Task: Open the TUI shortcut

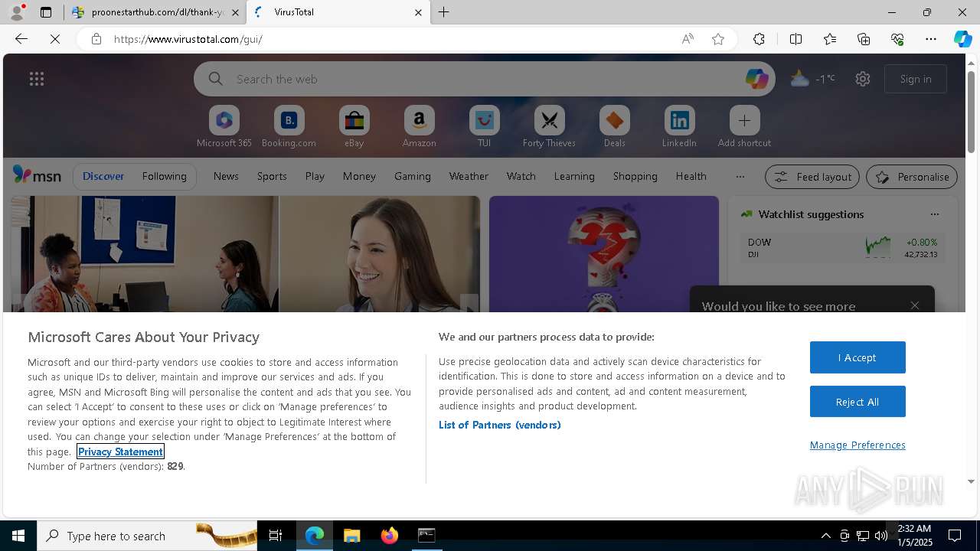Action: coord(484,127)
